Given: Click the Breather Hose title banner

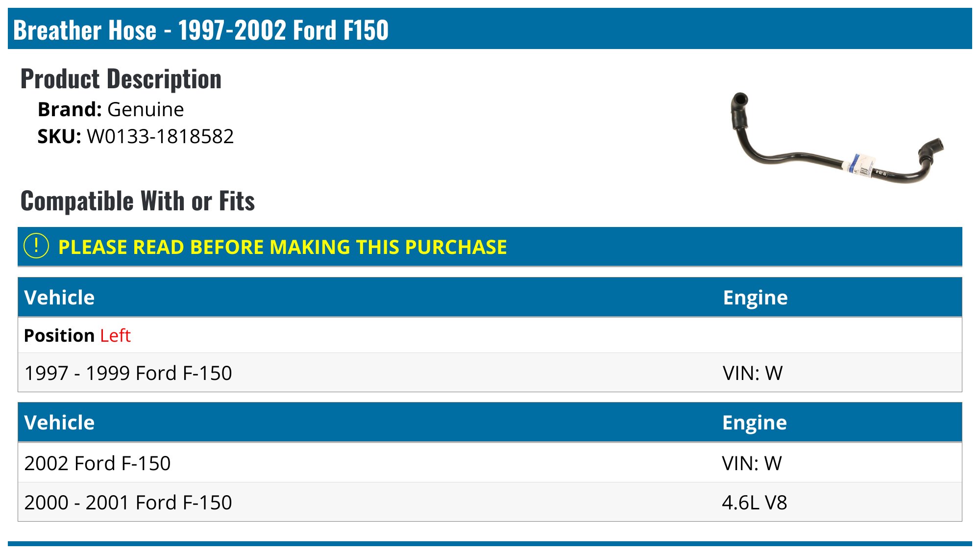Looking at the screenshot, I should point(201,30).
